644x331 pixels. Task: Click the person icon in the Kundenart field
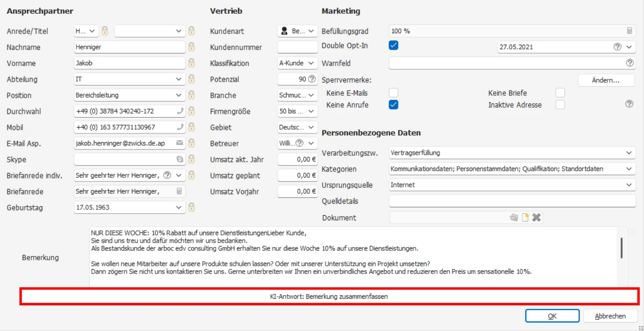[x=284, y=31]
